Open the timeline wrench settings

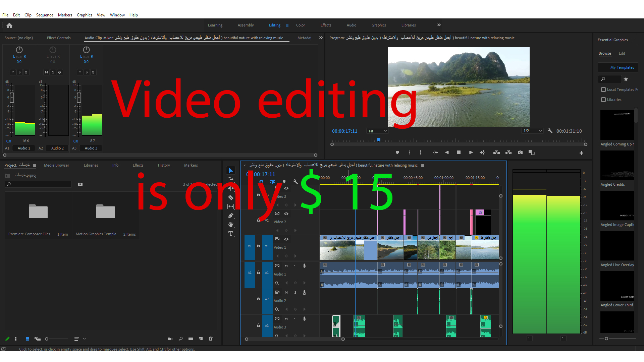point(296,182)
